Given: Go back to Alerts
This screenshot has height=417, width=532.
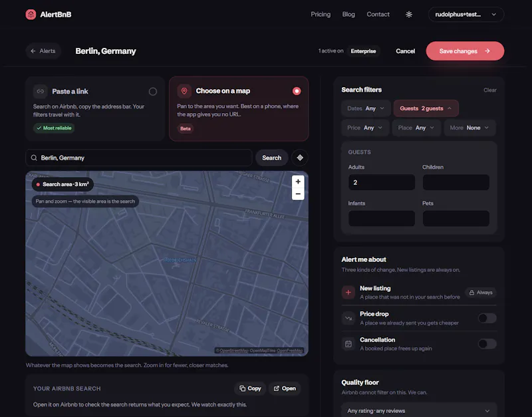Looking at the screenshot, I should point(43,51).
